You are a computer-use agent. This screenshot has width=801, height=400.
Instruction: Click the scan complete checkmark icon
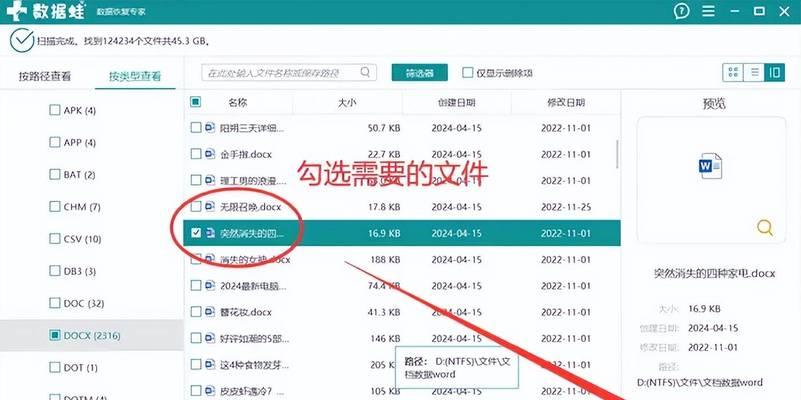pyautogui.click(x=21, y=41)
